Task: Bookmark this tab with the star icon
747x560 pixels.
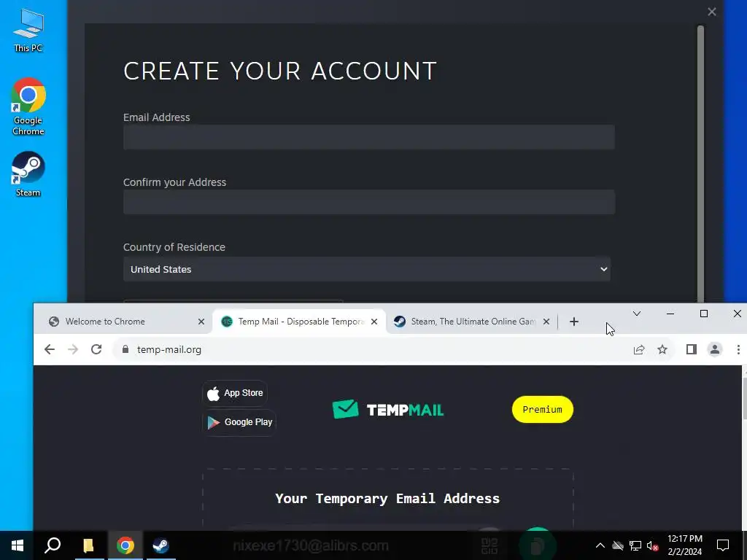Action: [662, 349]
